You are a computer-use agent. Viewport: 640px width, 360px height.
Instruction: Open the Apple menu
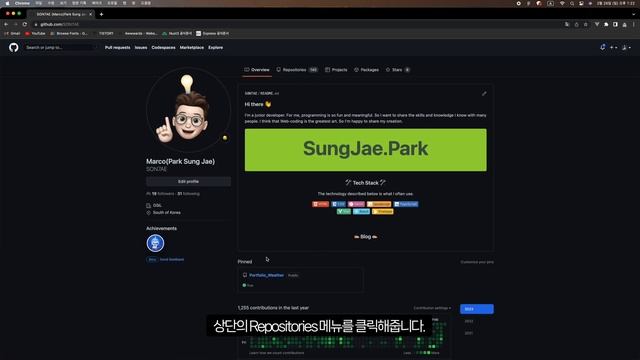coord(7,3)
